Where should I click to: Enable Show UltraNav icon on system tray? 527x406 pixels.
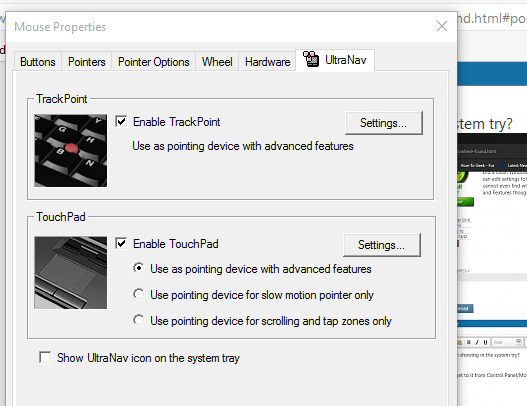point(45,357)
